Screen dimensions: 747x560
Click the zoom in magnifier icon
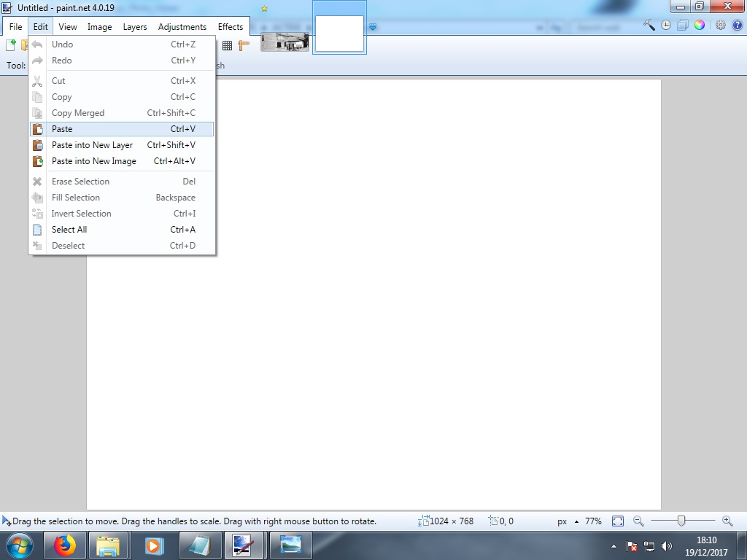(727, 521)
